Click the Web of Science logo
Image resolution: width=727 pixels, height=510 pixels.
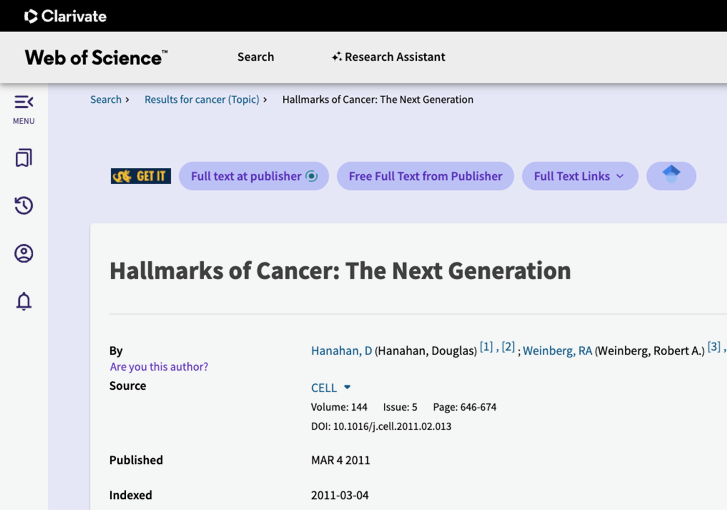96,57
